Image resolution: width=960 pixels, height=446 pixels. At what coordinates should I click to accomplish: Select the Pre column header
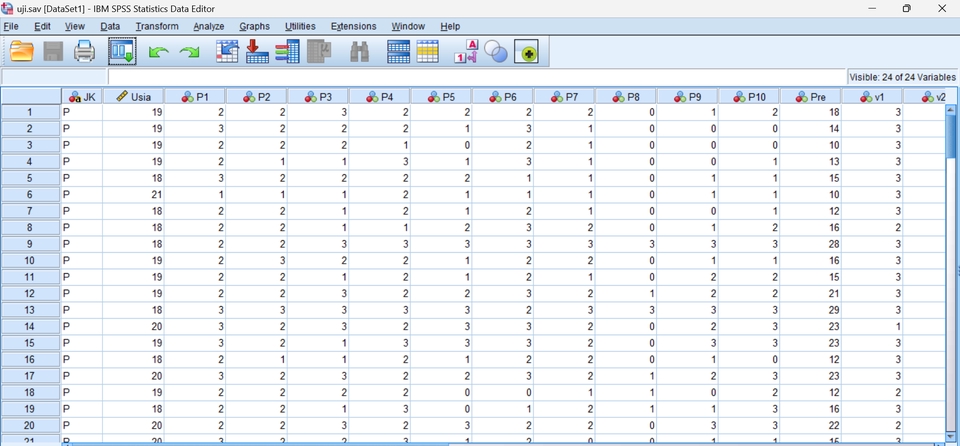coord(811,97)
